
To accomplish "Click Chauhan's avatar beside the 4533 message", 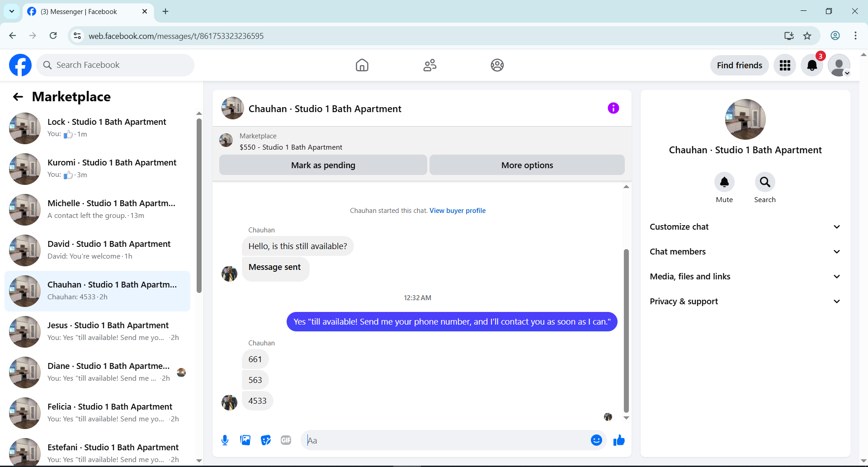I will pos(229,402).
